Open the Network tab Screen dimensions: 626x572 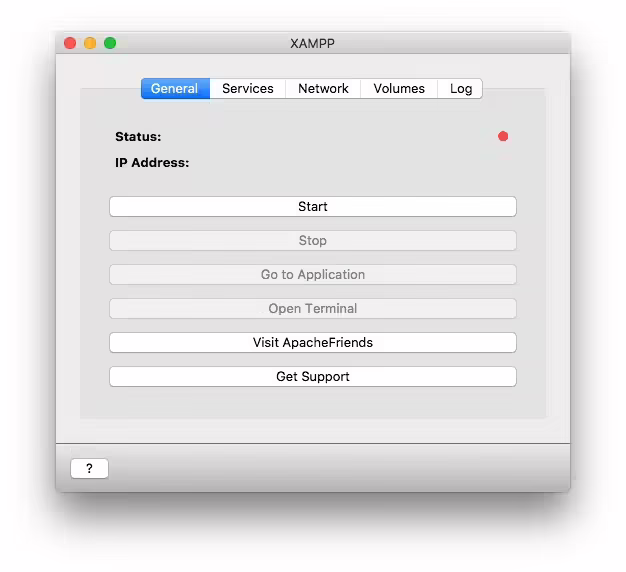click(323, 88)
